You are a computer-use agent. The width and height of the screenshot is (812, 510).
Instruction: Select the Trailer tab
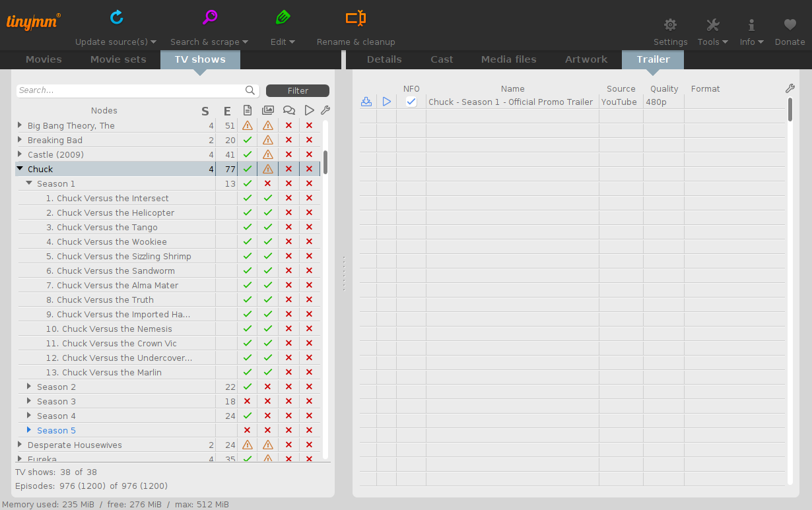click(x=653, y=59)
